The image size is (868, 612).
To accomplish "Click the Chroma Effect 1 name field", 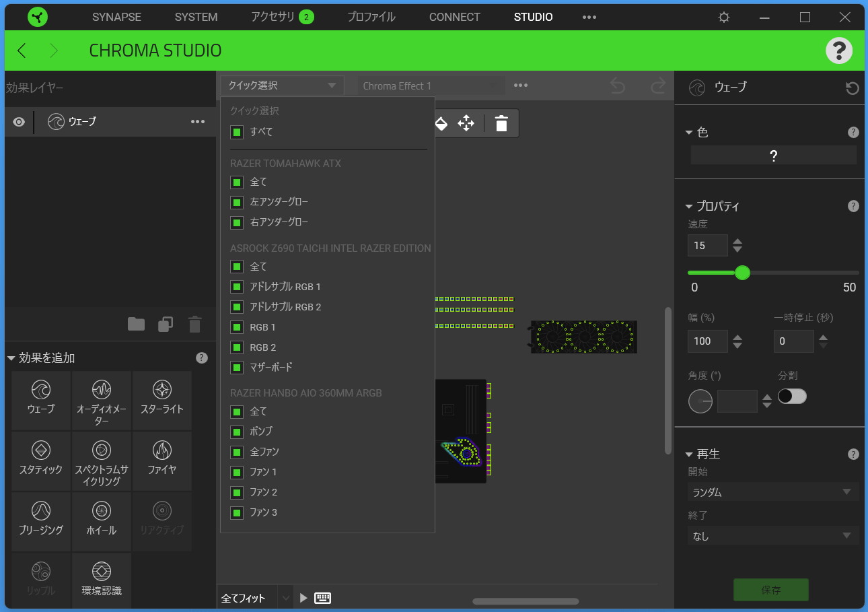I will coord(431,86).
